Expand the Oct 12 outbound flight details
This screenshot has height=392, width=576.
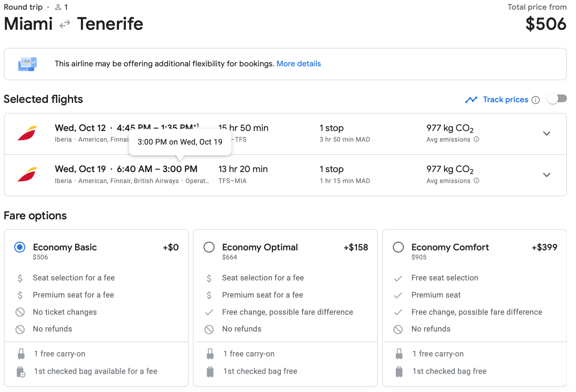(x=547, y=134)
